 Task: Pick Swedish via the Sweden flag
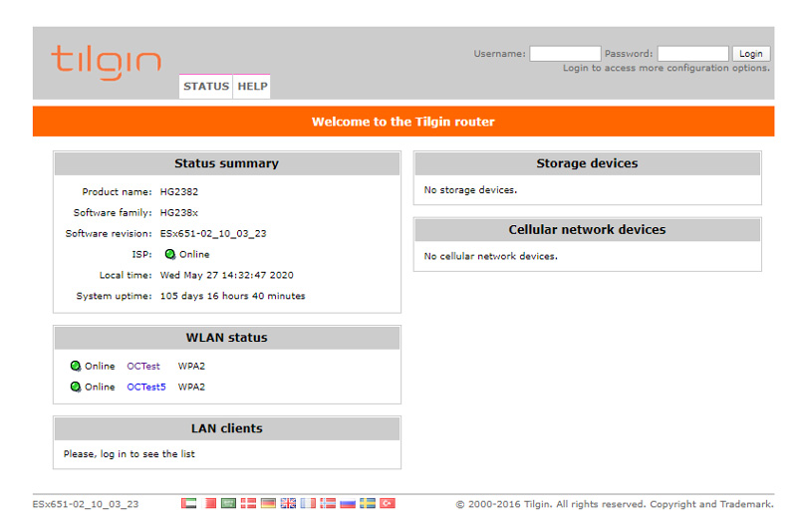(x=368, y=503)
